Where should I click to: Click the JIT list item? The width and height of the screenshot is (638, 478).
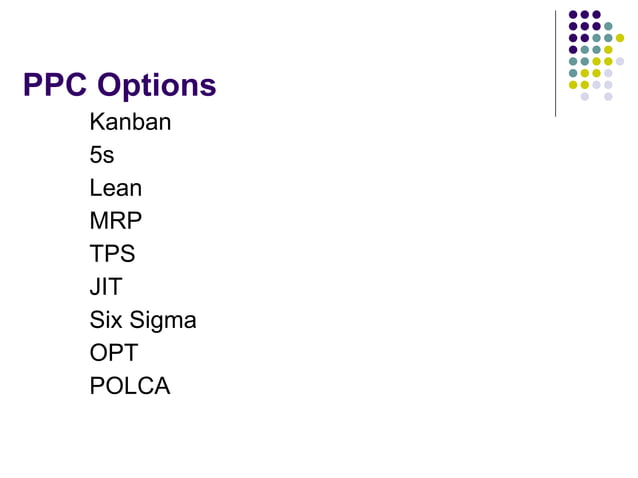click(106, 286)
